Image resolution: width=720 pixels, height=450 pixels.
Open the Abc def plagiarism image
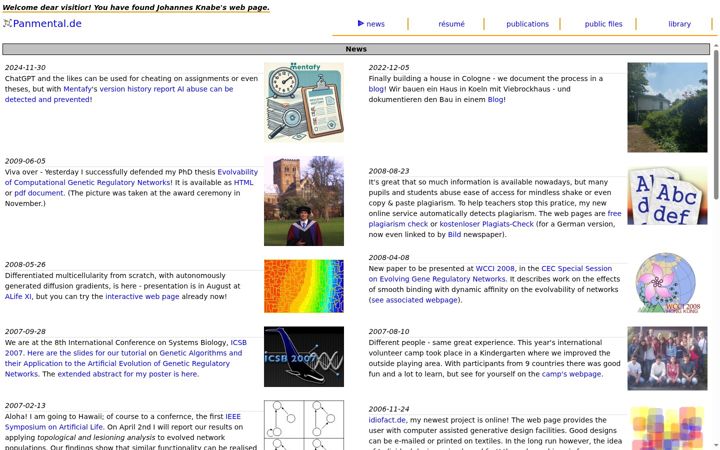point(667,196)
